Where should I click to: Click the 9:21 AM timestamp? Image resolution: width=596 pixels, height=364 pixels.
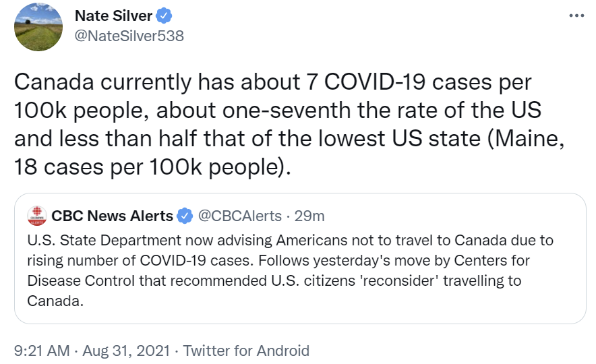pyautogui.click(x=42, y=351)
